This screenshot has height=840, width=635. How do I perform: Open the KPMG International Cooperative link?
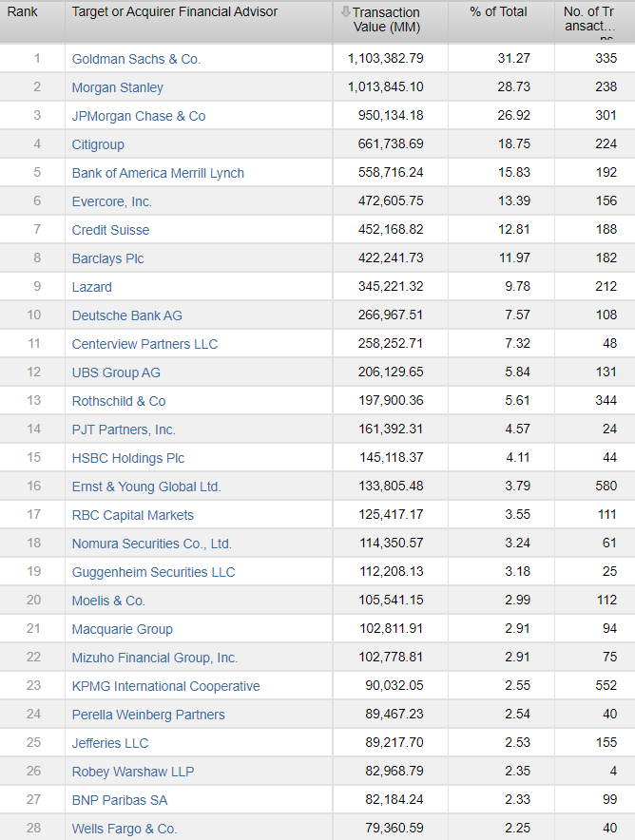click(165, 686)
